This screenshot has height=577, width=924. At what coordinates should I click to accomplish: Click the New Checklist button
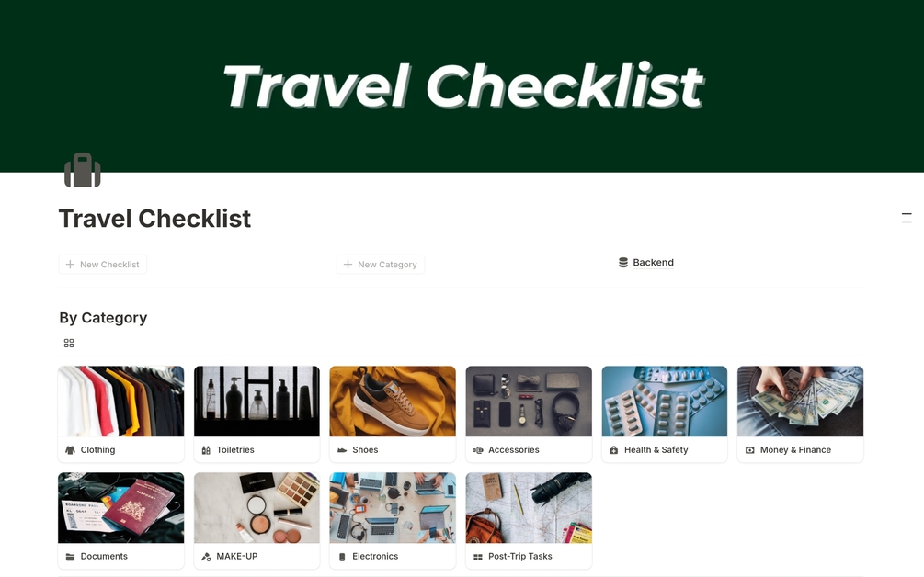(103, 265)
